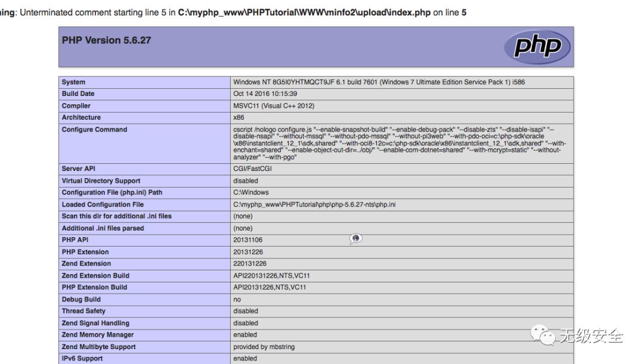Select 'MSVC11 (Visual C++ 2012)' value
644x364 pixels.
274,106
